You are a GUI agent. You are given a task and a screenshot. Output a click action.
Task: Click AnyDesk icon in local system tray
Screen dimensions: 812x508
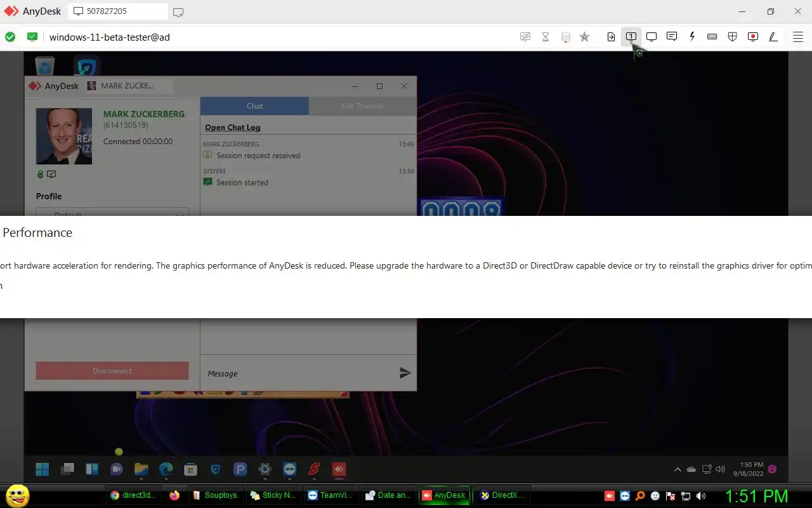[x=610, y=496]
